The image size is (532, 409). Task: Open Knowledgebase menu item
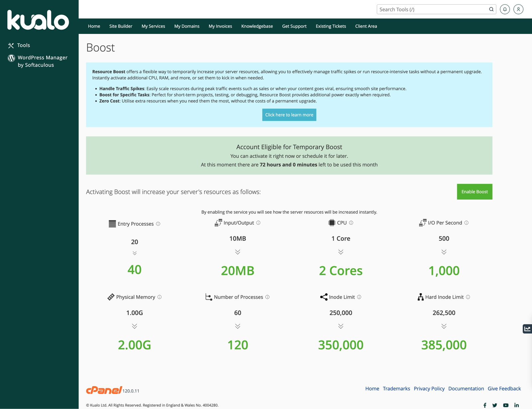257,26
